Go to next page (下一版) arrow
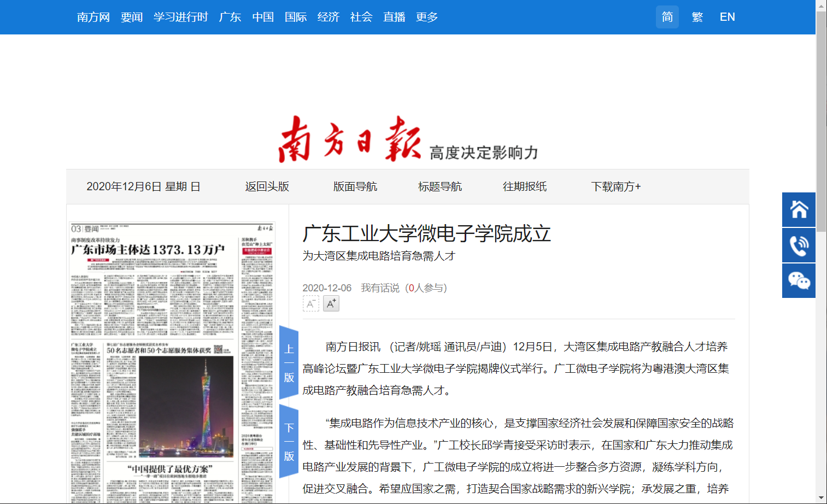Image resolution: width=827 pixels, height=504 pixels. (x=289, y=442)
